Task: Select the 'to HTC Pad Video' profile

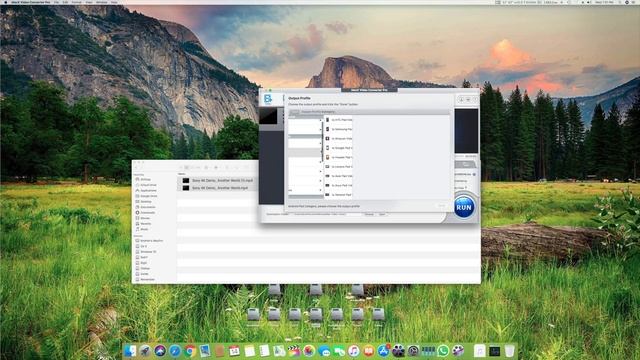Action: (x=339, y=120)
